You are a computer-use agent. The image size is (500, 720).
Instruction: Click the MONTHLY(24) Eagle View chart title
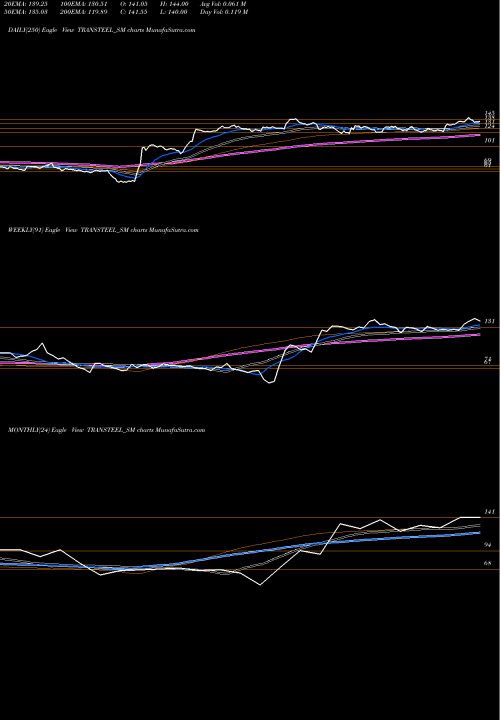tap(106, 430)
